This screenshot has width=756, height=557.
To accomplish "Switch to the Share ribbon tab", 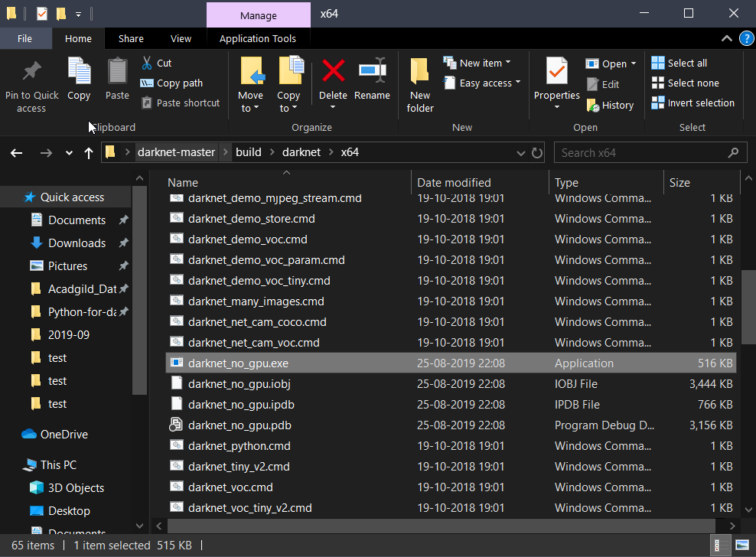I will click(x=131, y=38).
